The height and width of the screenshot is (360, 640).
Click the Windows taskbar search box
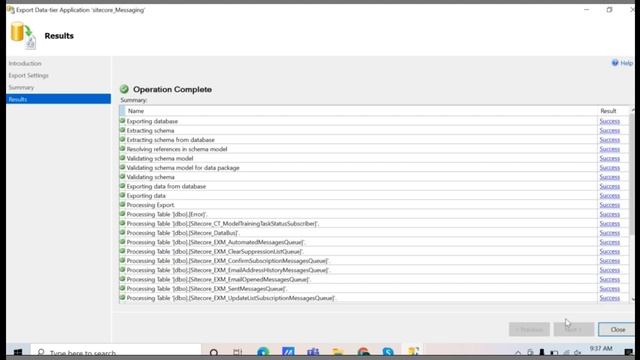pyautogui.click(x=116, y=352)
